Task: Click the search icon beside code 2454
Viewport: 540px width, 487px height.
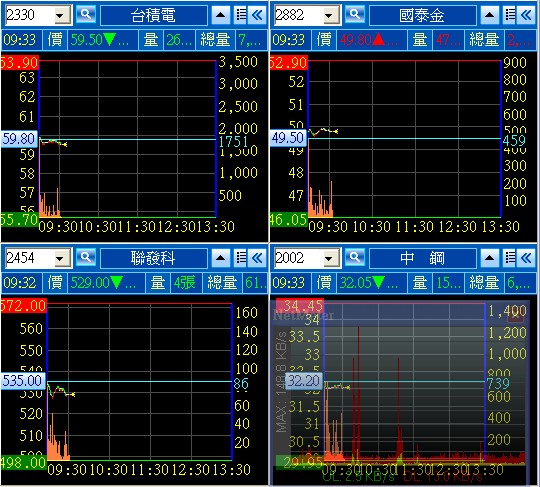Action: coord(86,258)
